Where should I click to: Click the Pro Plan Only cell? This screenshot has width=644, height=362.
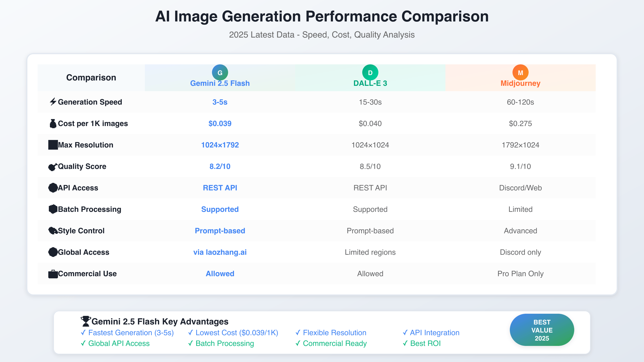pos(521,274)
